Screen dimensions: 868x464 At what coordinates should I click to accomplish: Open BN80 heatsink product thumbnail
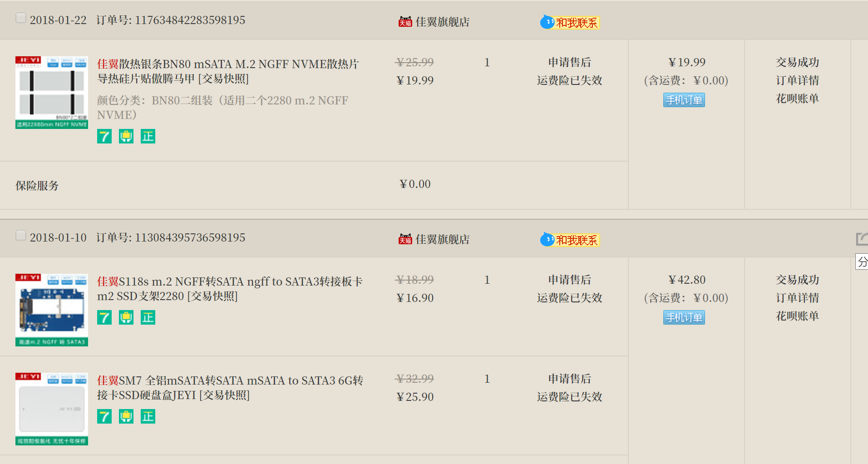click(52, 93)
